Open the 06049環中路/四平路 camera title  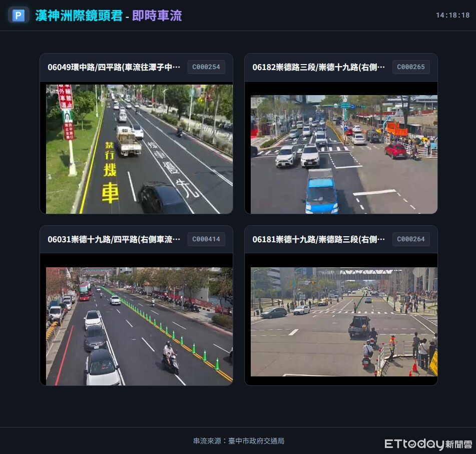click(x=114, y=67)
